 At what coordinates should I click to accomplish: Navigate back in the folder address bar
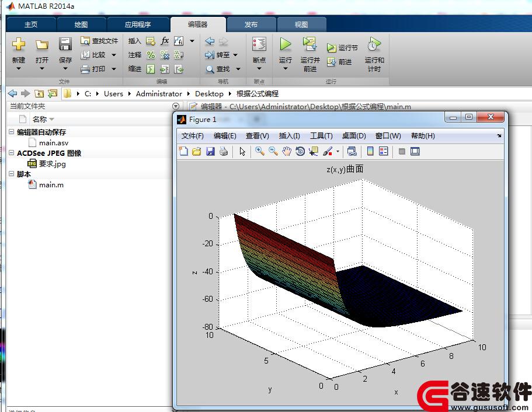12,93
